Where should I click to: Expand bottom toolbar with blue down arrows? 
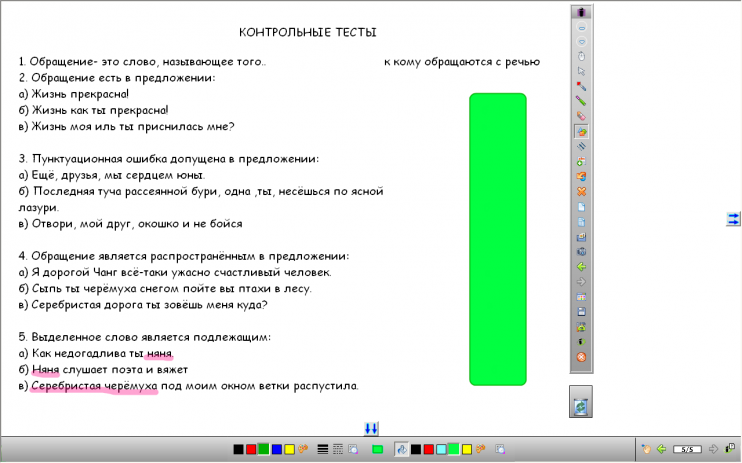pos(371,429)
